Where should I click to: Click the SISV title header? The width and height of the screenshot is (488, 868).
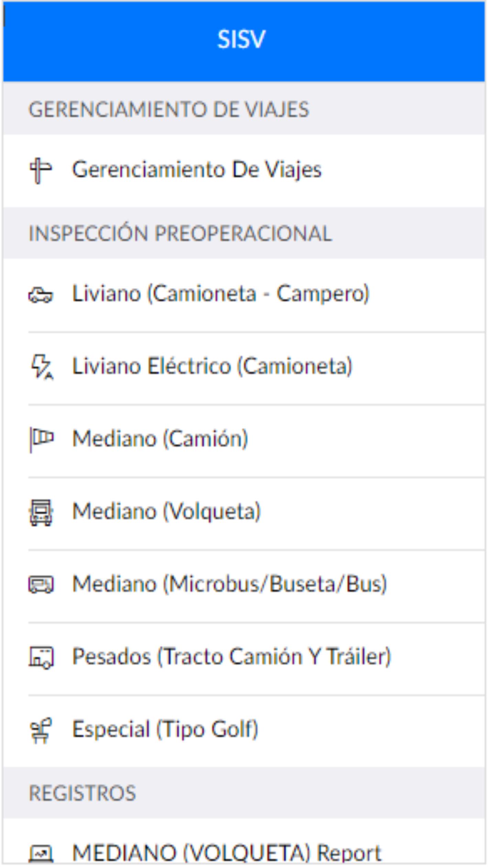pyautogui.click(x=241, y=39)
